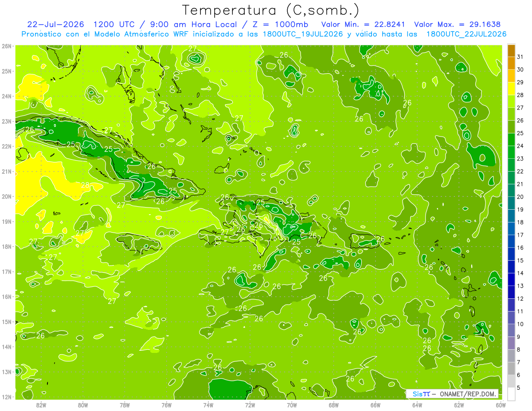Click the longitude axis label '60W'
The height and width of the screenshot is (411, 532).
coord(501,405)
